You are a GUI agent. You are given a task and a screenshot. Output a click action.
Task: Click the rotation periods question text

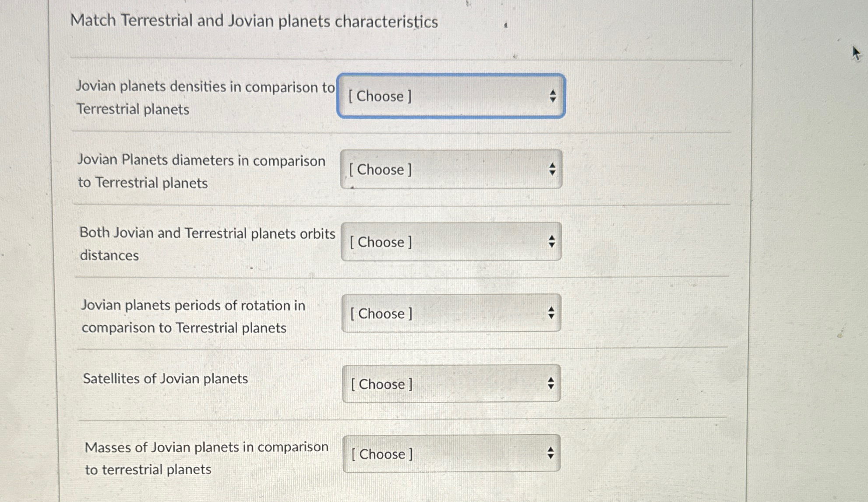[x=193, y=316]
